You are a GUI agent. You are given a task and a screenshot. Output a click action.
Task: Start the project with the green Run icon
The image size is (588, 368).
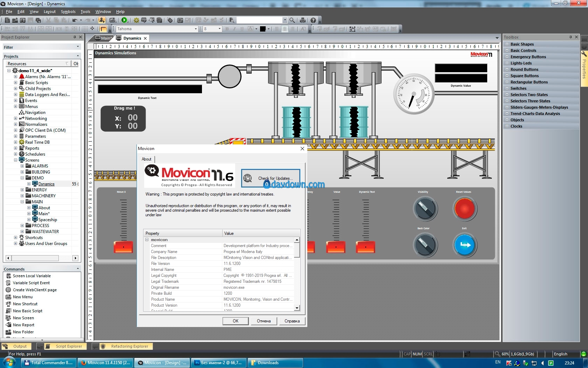pos(124,20)
